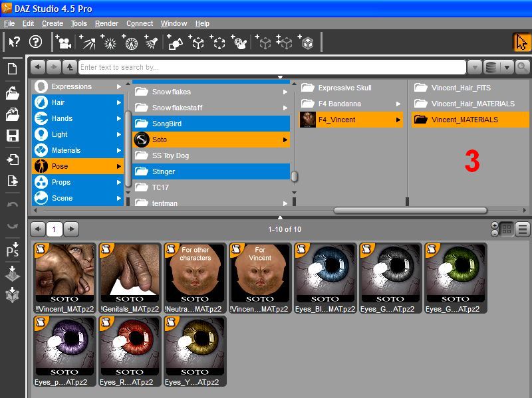532x398 pixels.
Task: Increase thumbnail size with the plus button
Action: coord(495,225)
